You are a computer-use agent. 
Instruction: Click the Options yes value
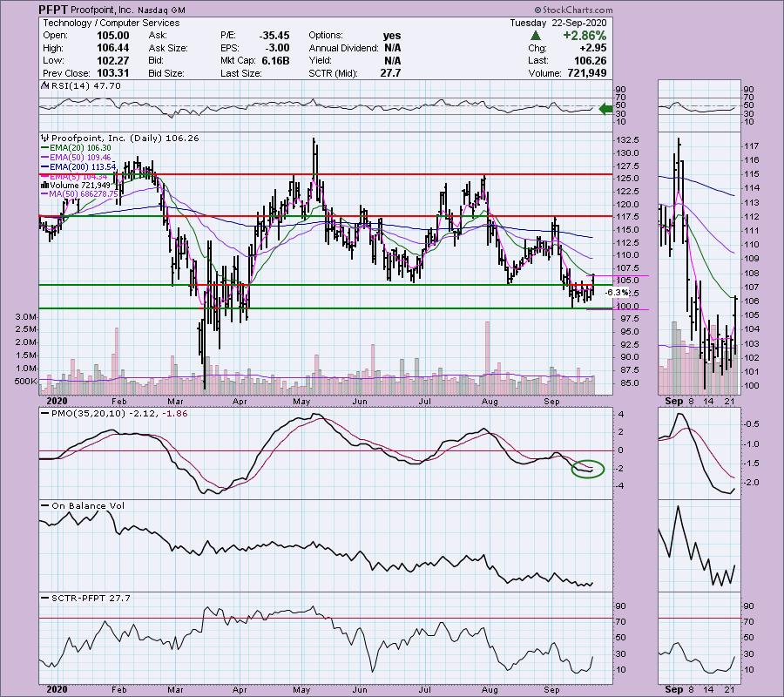pyautogui.click(x=392, y=36)
